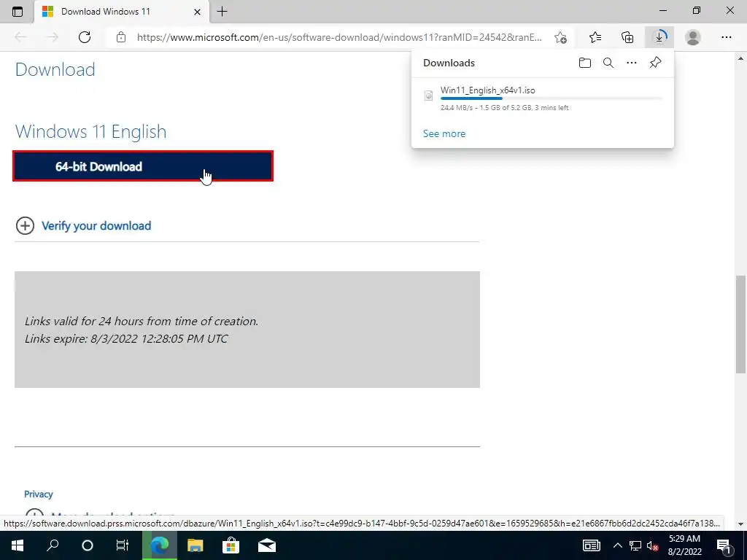Open File Explorer from taskbar
747x560 pixels.
pos(195,545)
